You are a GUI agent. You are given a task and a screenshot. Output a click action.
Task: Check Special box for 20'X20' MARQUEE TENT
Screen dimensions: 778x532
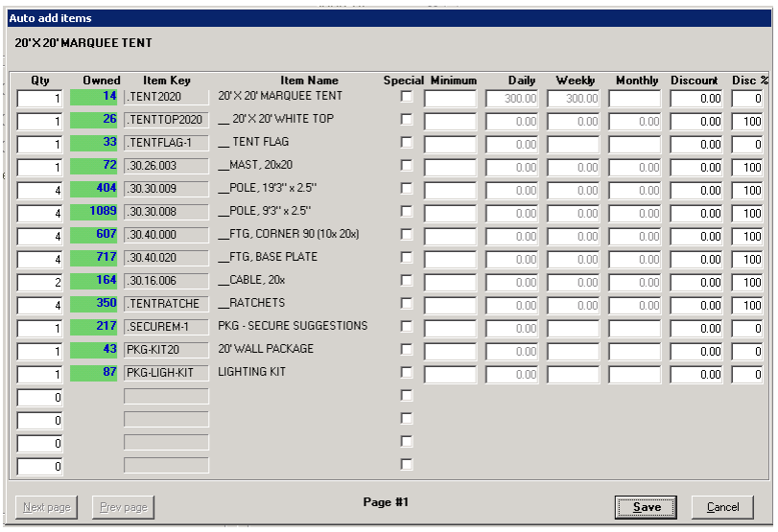point(407,97)
